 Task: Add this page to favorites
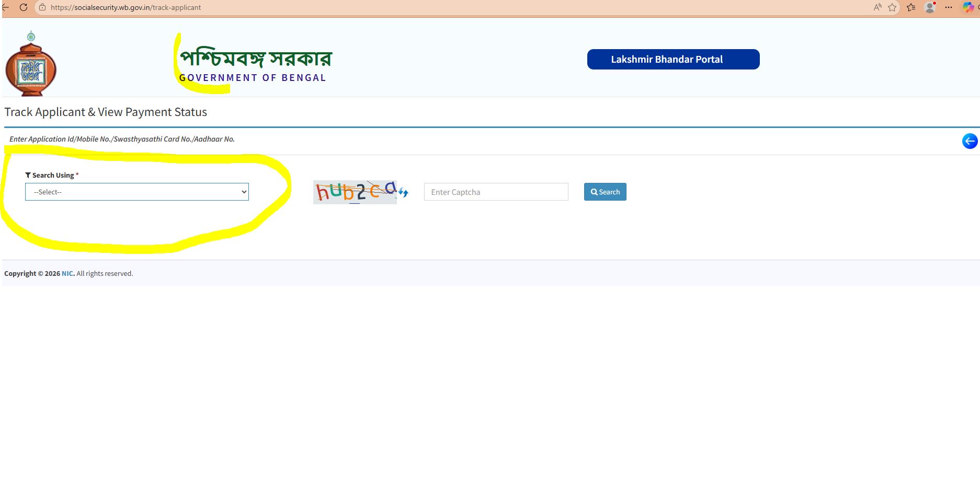[x=892, y=7]
